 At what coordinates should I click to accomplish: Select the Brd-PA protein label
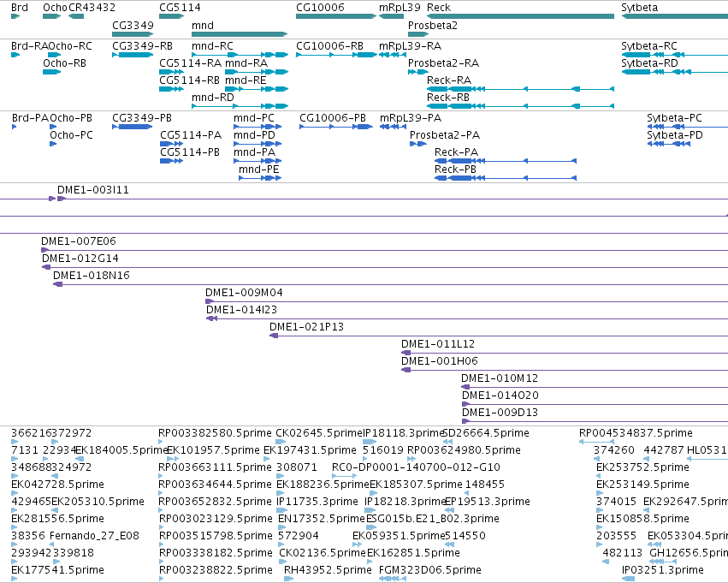point(30,118)
